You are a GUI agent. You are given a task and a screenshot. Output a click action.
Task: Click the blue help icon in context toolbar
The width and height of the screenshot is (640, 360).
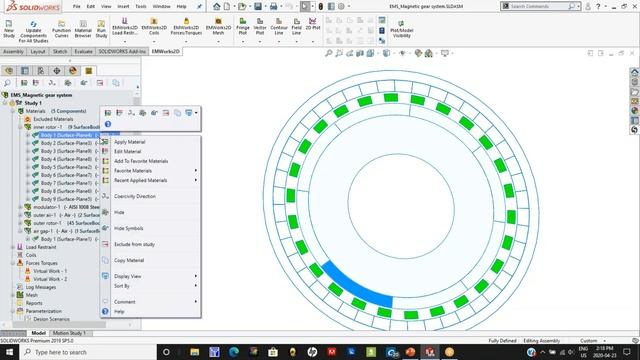click(108, 124)
